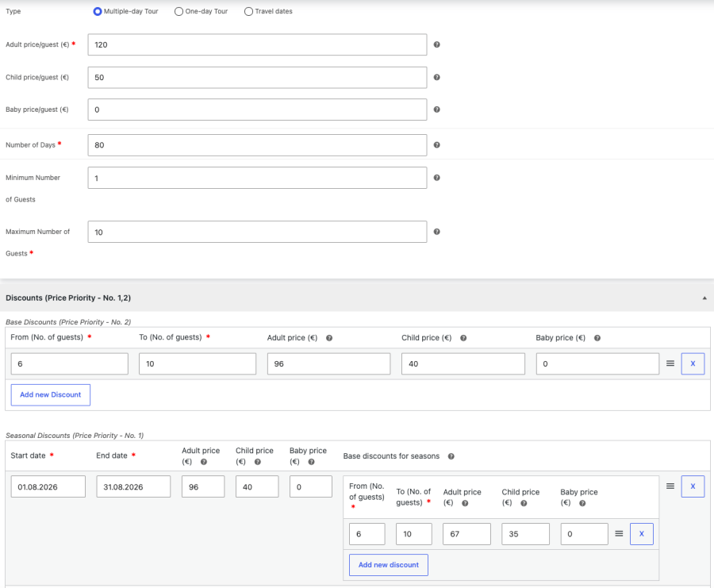Select the Multiple-day Tour radio option
Image resolution: width=714 pixels, height=588 pixels.
coord(97,11)
